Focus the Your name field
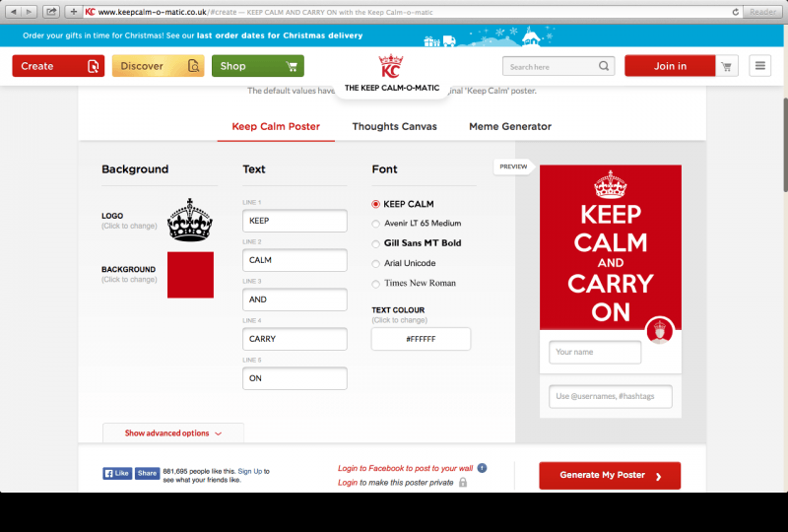The image size is (788, 532). pyautogui.click(x=595, y=352)
